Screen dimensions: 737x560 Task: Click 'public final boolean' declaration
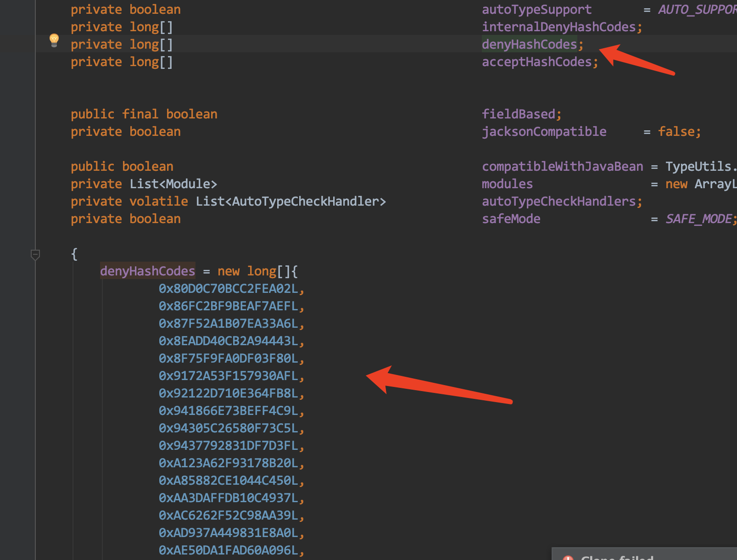pos(144,114)
